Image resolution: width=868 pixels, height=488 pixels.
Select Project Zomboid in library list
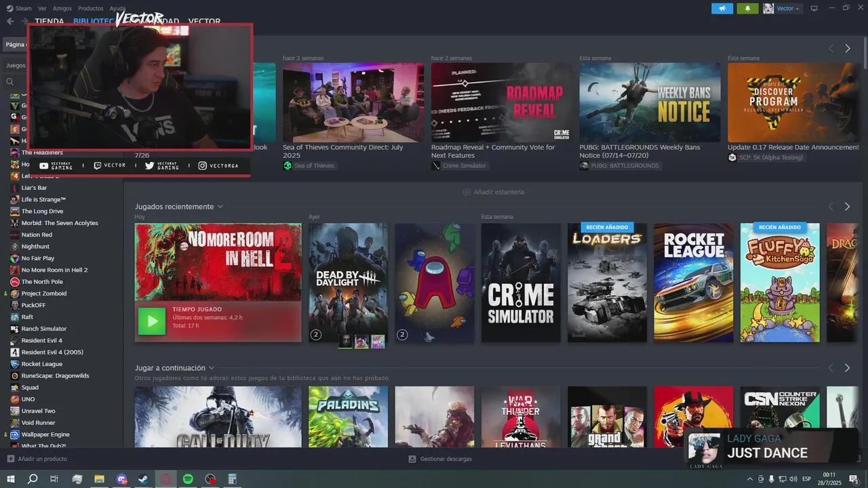tap(44, 293)
